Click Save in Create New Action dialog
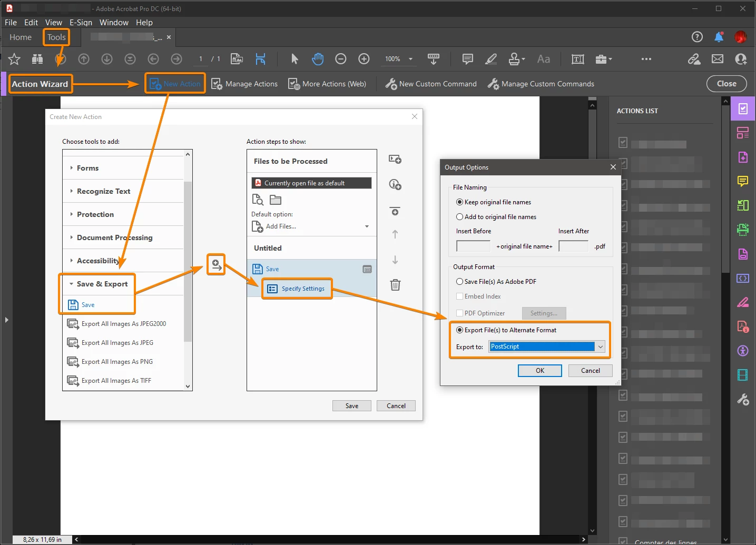Viewport: 756px width, 545px height. point(352,406)
